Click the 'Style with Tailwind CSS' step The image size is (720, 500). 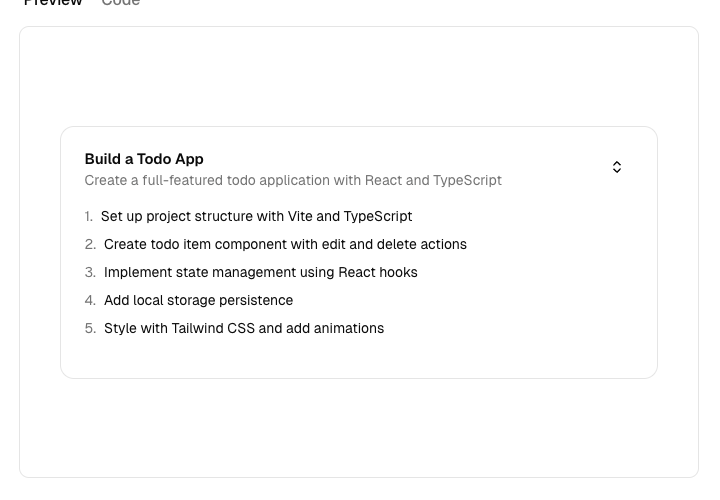[x=243, y=328]
